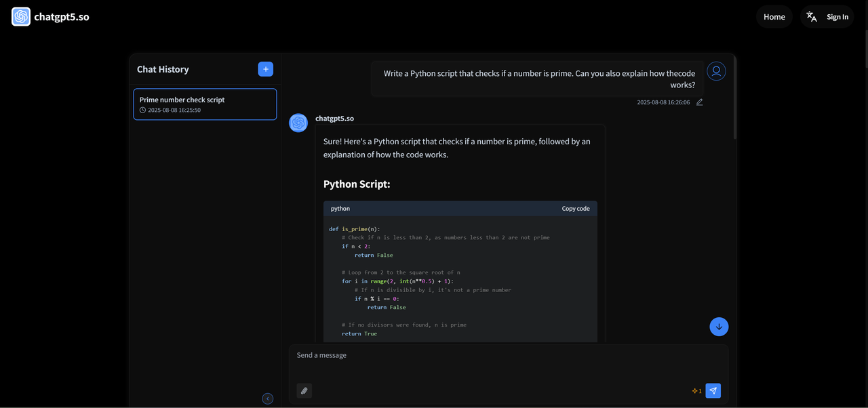Start a new chat with plus button
Viewport: 868px width, 408px height.
(266, 68)
